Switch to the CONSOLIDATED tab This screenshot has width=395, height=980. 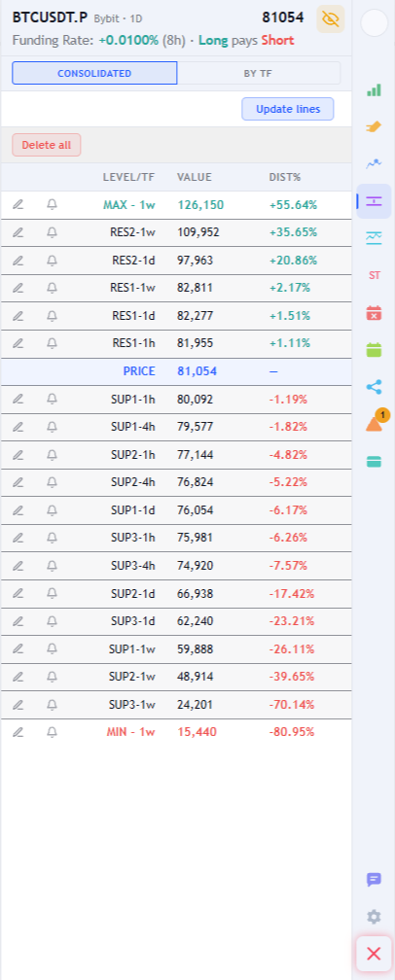click(94, 73)
